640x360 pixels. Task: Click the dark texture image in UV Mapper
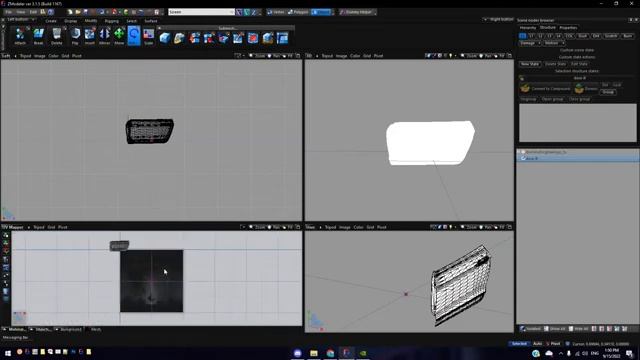tap(151, 281)
